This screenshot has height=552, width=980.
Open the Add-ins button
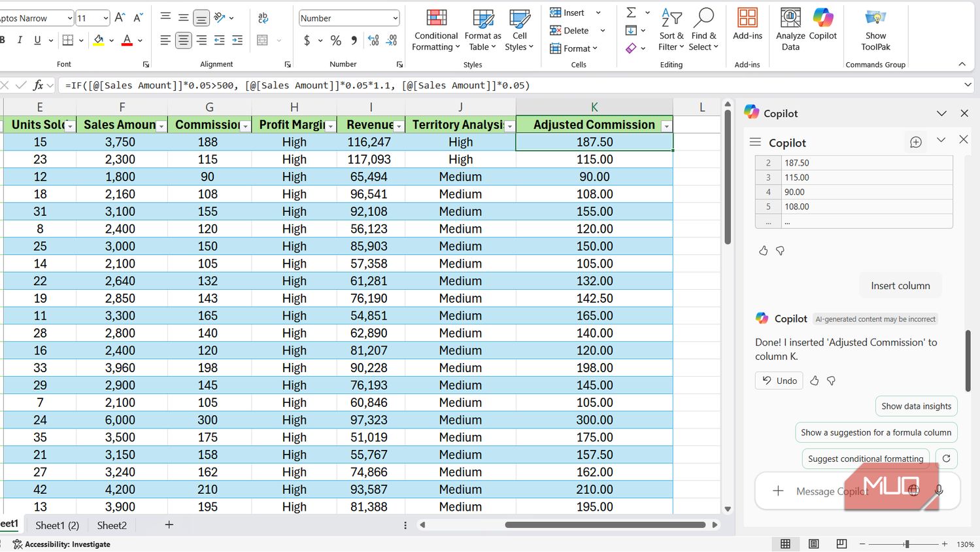click(747, 25)
